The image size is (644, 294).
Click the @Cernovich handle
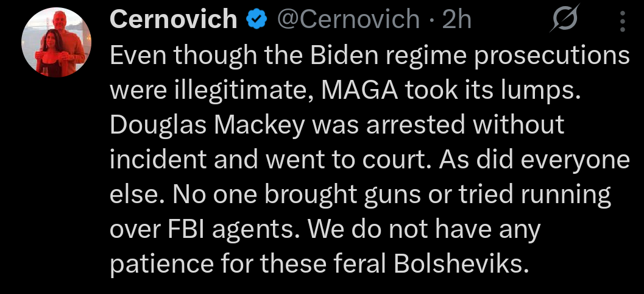point(349,21)
